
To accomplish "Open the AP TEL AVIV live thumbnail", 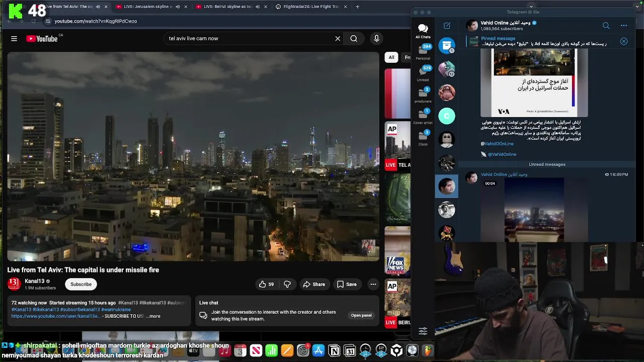I will tap(397, 146).
